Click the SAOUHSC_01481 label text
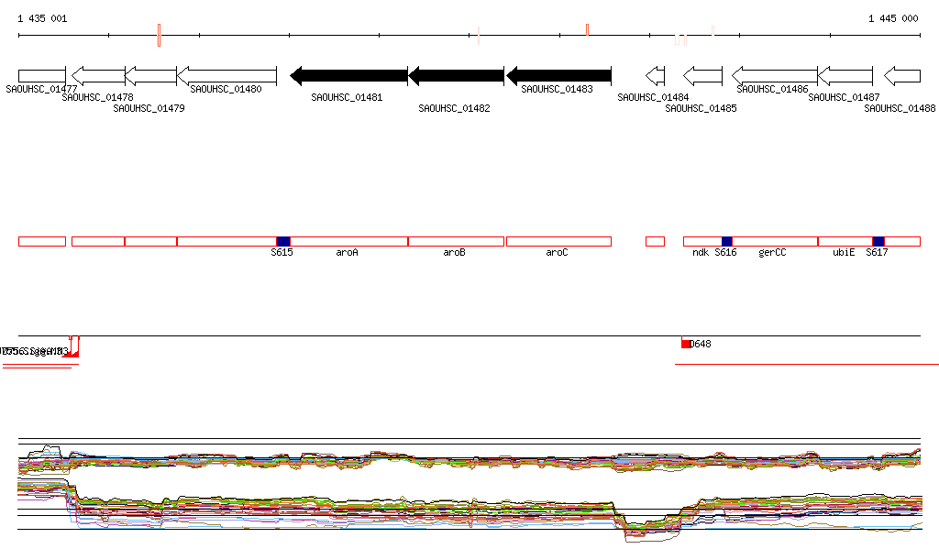The height and width of the screenshot is (560, 939). pos(347,97)
